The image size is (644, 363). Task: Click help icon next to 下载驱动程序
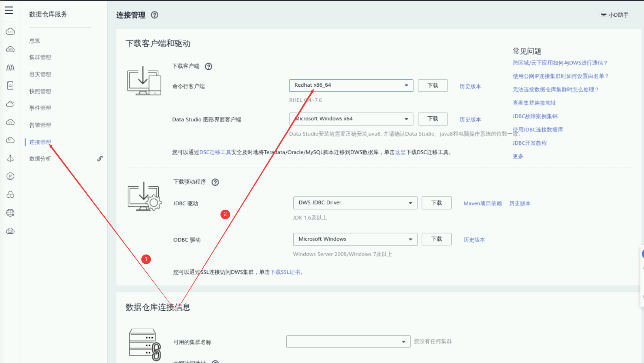click(215, 182)
